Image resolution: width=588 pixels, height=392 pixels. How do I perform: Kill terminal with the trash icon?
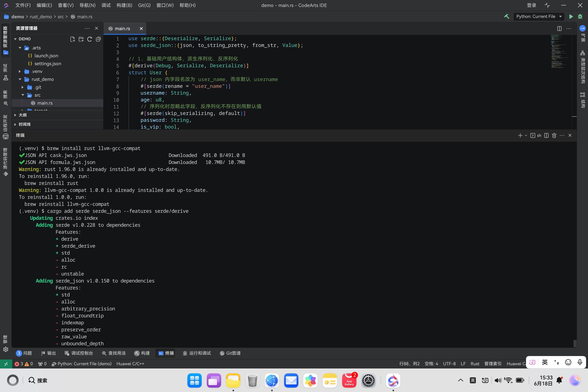coord(554,135)
